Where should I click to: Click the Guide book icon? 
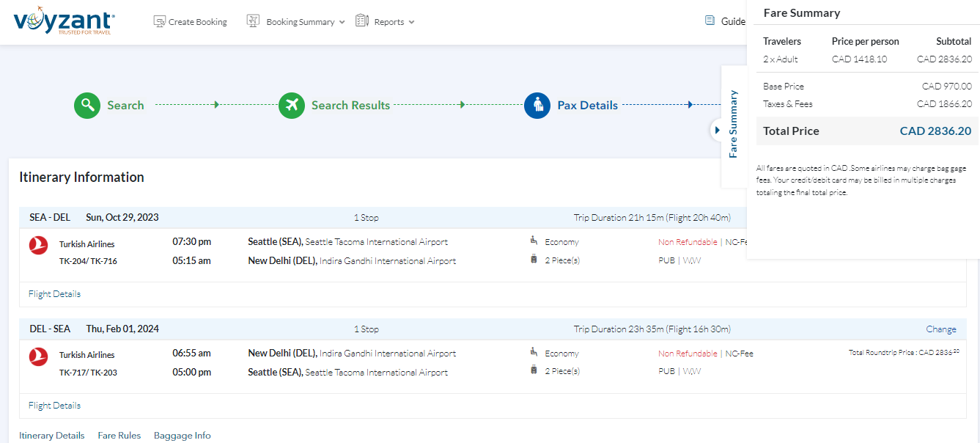click(710, 21)
